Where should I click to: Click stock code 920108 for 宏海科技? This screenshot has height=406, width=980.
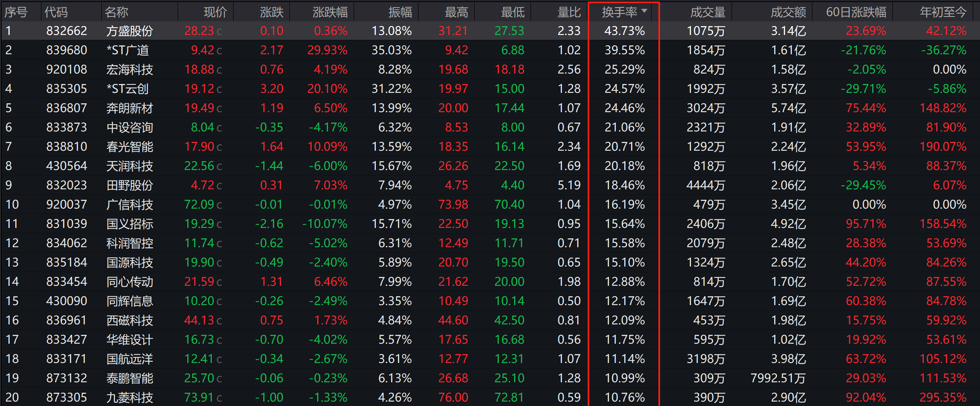(66, 70)
